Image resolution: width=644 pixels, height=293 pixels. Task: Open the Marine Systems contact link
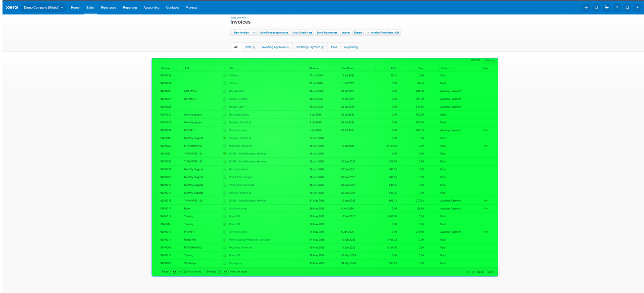coord(238,99)
